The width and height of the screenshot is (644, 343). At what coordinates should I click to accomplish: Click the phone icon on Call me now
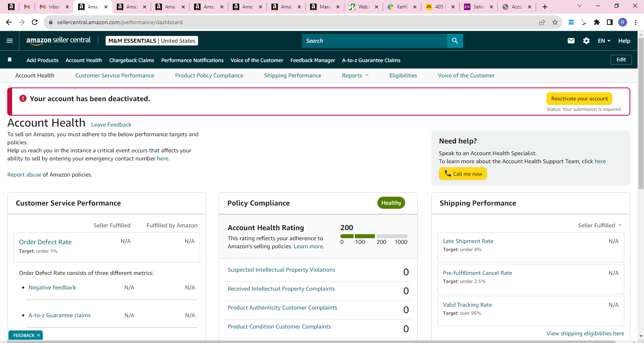pos(447,173)
